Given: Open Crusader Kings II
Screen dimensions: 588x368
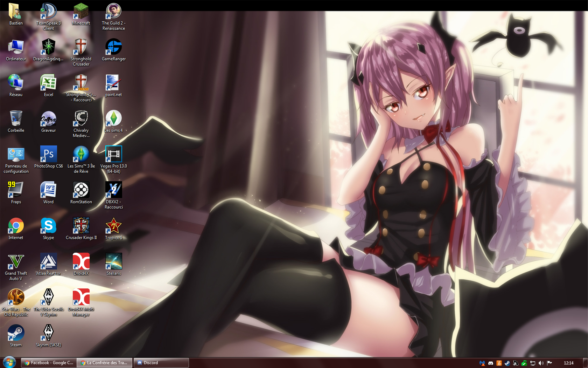Looking at the screenshot, I should [81, 229].
